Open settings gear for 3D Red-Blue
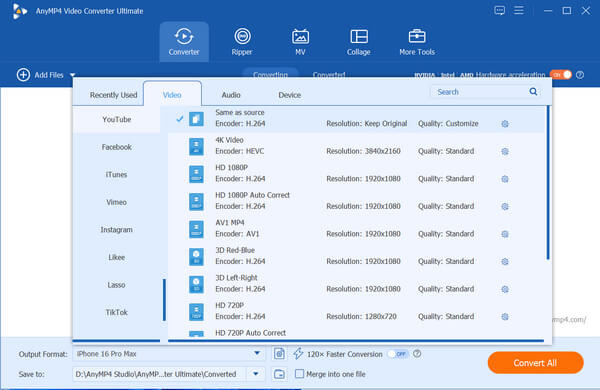The image size is (600, 390). (x=505, y=261)
